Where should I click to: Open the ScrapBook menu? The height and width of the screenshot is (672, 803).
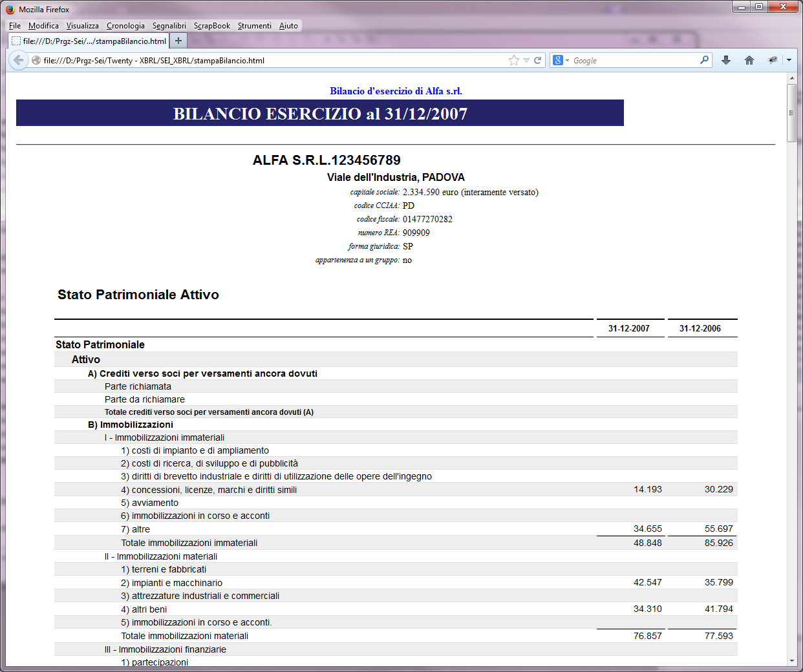pyautogui.click(x=212, y=26)
